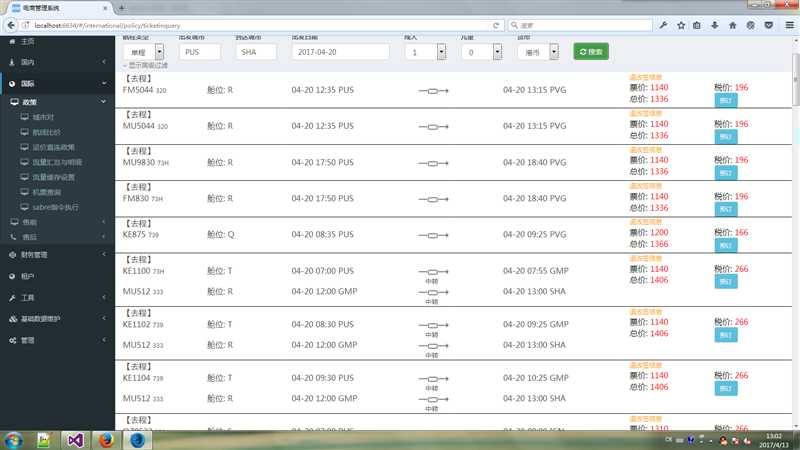Click the phone icon beside 售后
Image resolution: width=800 pixels, height=450 pixels.
click(13, 237)
